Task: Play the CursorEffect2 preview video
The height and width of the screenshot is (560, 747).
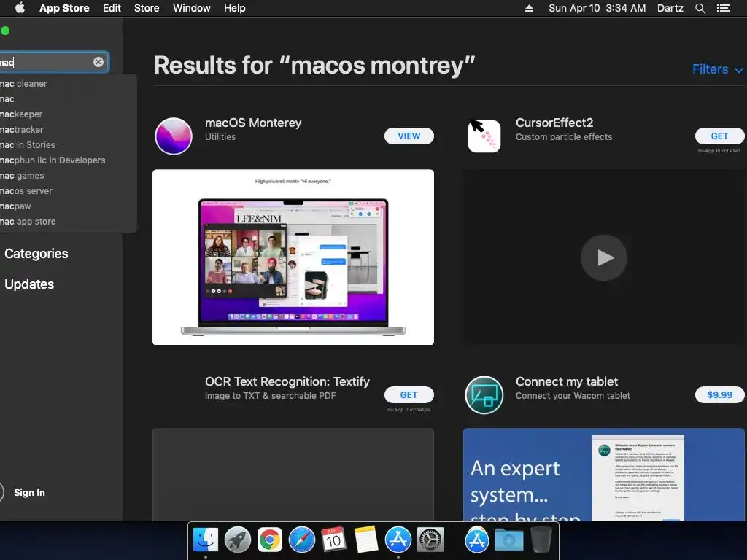Action: coord(603,257)
